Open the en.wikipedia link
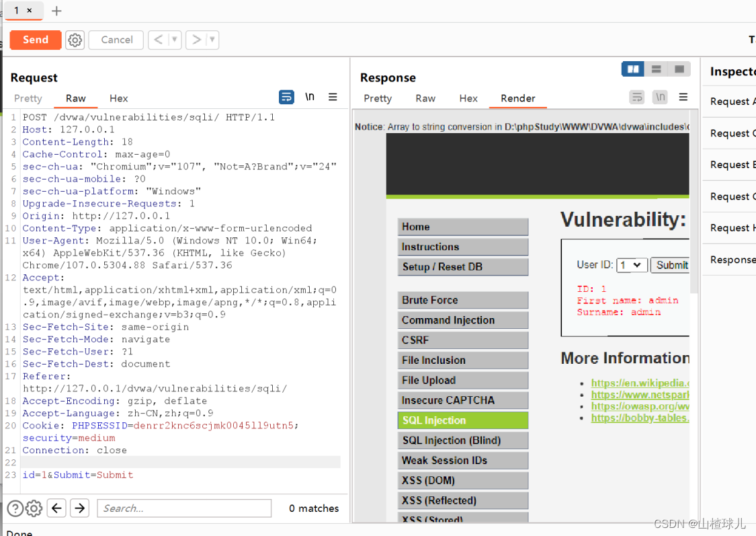Image resolution: width=756 pixels, height=536 pixels. coord(640,383)
